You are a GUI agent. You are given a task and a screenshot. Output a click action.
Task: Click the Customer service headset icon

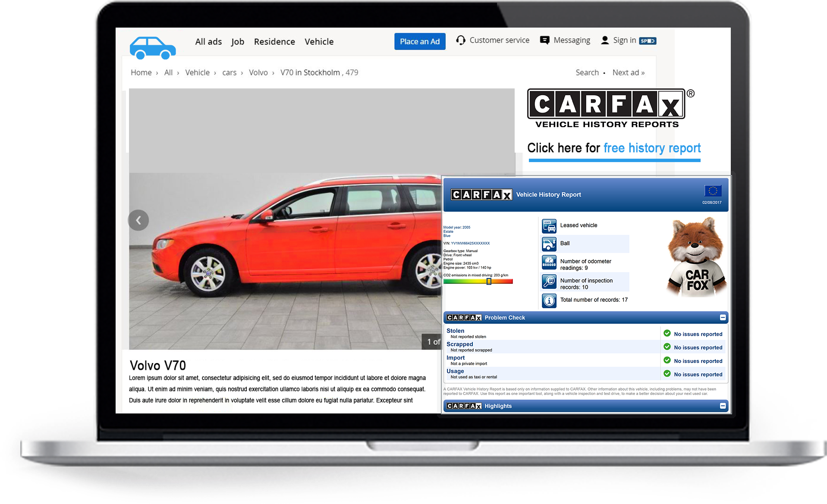click(x=461, y=40)
